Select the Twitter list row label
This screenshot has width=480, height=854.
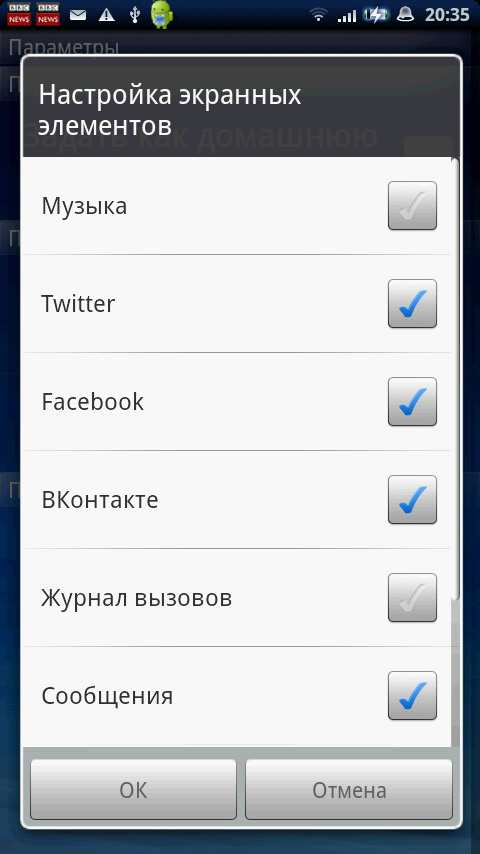coord(78,303)
